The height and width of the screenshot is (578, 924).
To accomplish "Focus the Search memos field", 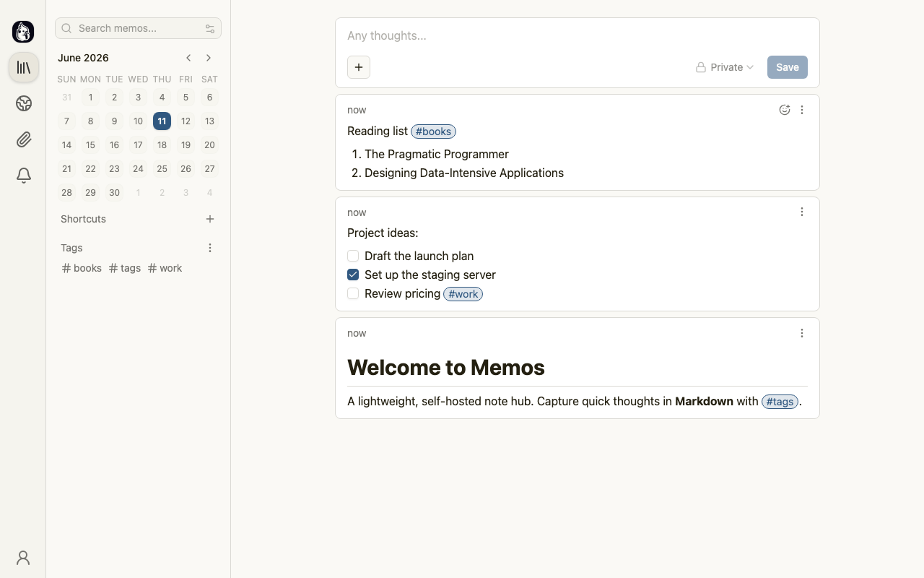I will [138, 28].
